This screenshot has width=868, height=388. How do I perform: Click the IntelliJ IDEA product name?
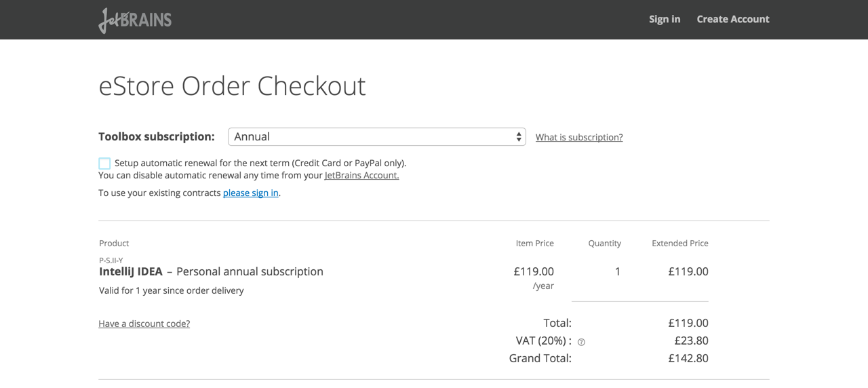[131, 271]
